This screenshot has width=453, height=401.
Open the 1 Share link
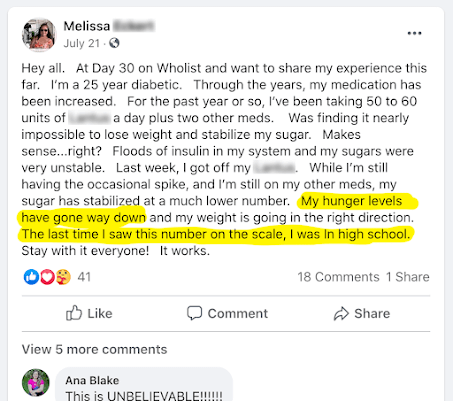pyautogui.click(x=408, y=277)
